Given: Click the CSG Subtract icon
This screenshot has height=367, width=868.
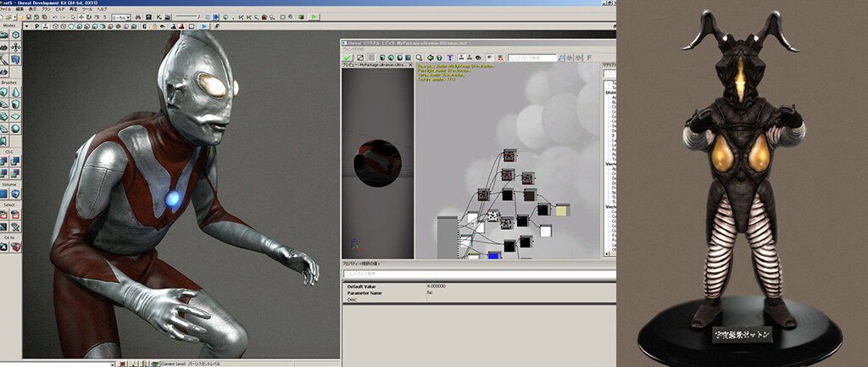Looking at the screenshot, I should [15, 161].
